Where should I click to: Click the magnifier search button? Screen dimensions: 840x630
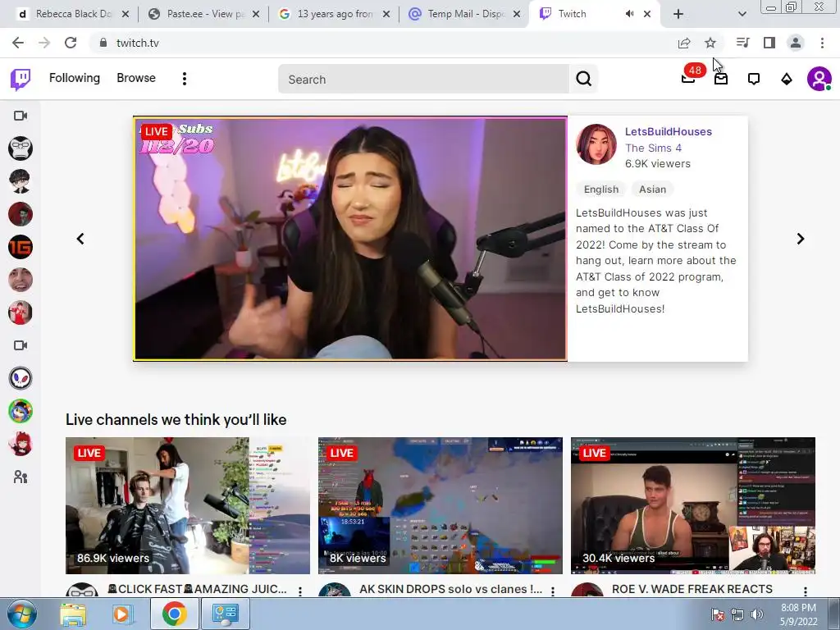583,80
